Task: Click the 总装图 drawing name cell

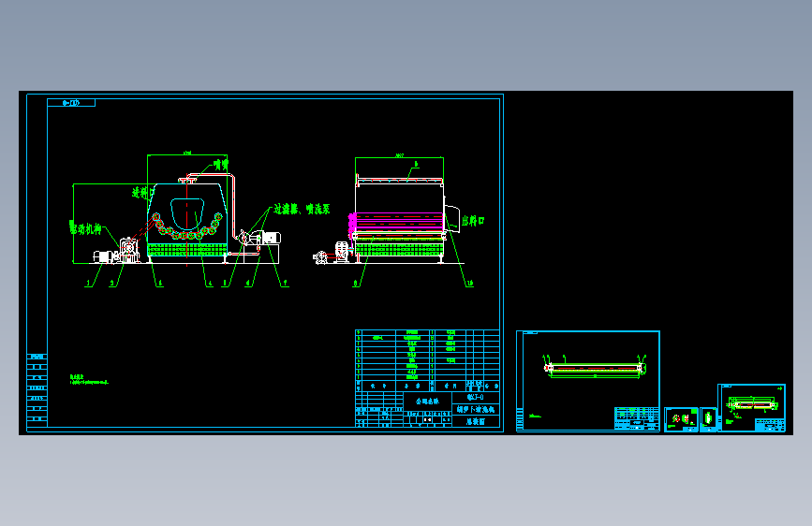Action: pyautogui.click(x=476, y=421)
